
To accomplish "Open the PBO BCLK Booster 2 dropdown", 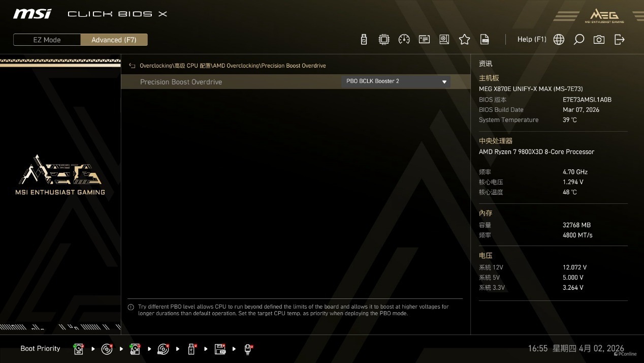I will click(x=396, y=81).
